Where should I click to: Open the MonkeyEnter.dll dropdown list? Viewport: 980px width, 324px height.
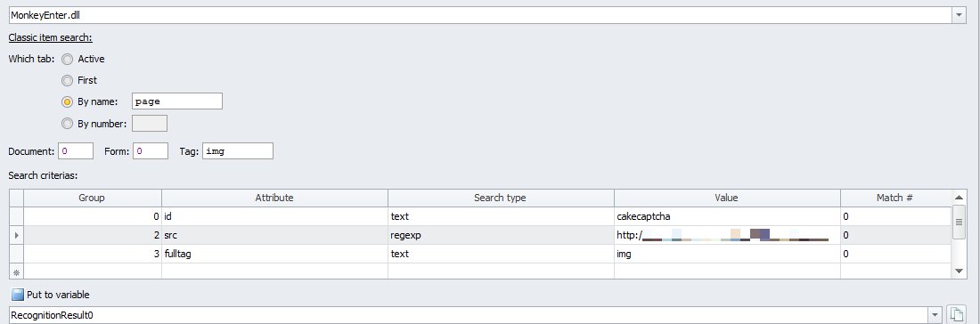click(x=960, y=15)
